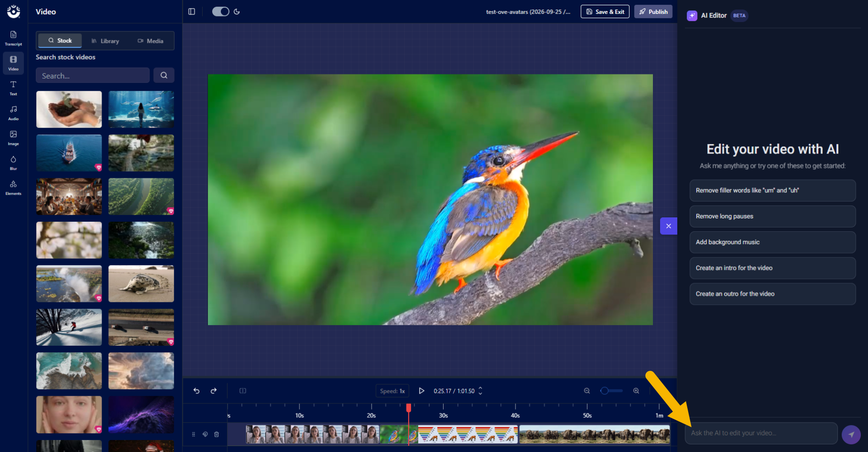Click the BETA badge
This screenshot has width=868, height=452.
[x=739, y=16]
